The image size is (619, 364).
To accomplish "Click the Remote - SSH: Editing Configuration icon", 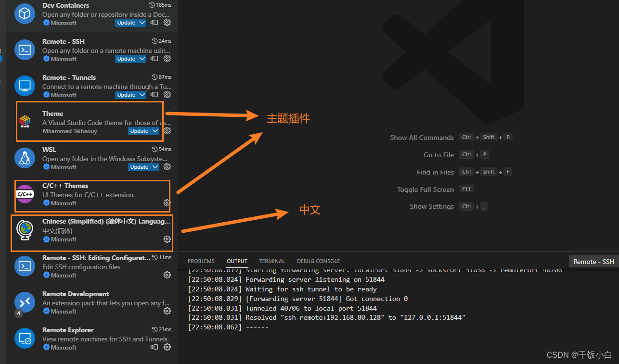I will pos(25,266).
